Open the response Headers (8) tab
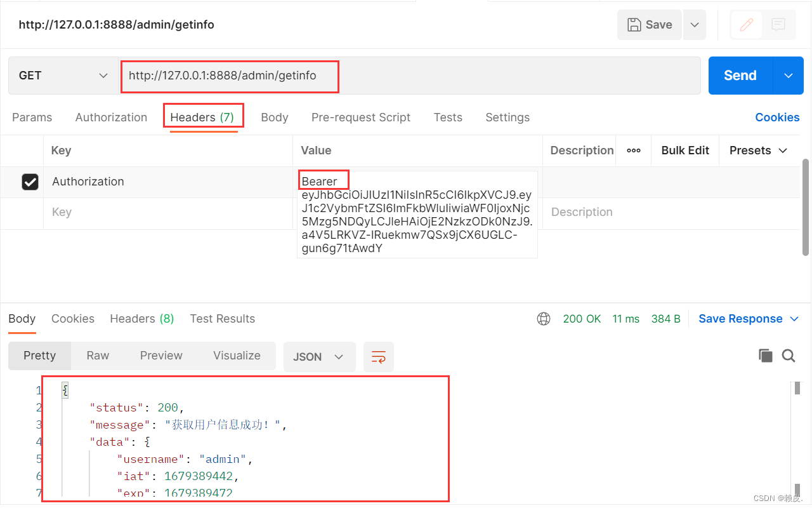812x508 pixels. click(x=142, y=319)
